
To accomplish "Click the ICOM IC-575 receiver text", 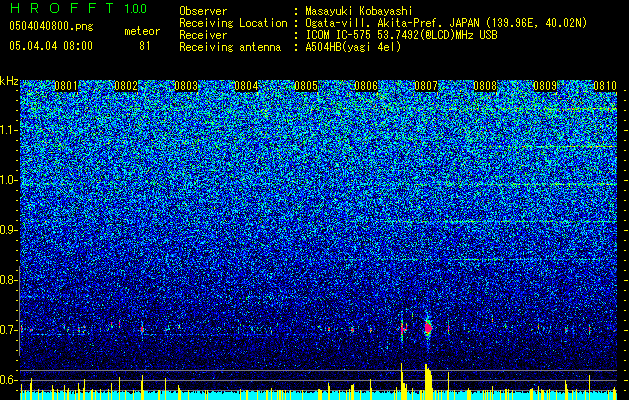I will (x=401, y=35).
